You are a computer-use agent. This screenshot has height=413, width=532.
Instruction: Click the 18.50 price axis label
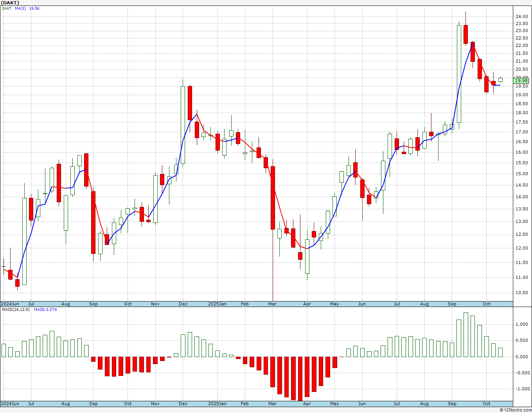tap(521, 104)
